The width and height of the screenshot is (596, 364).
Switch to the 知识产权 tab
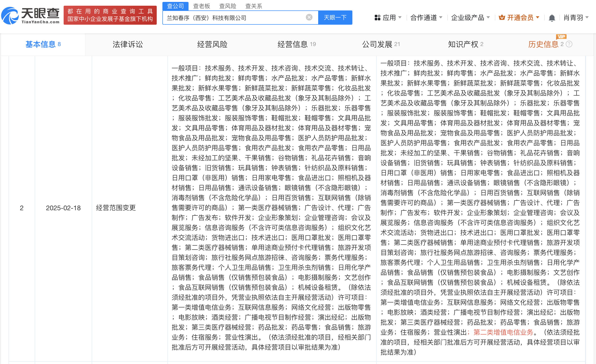tap(465, 44)
